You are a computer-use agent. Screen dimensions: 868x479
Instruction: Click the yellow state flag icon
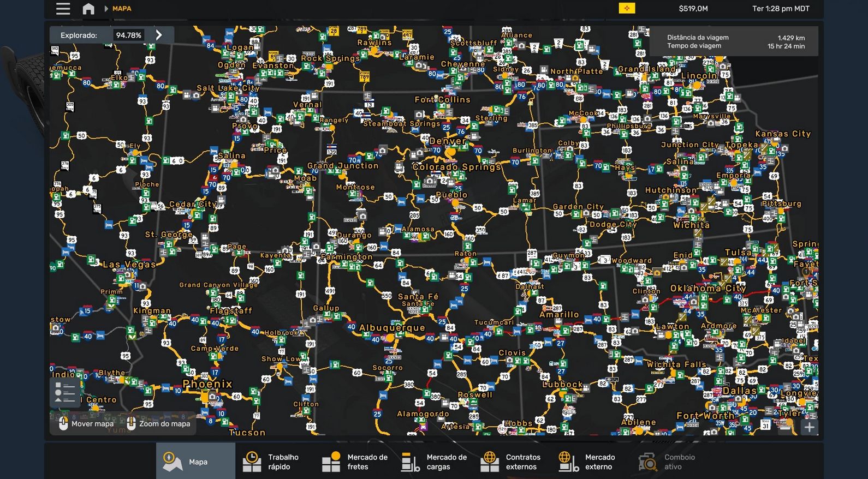point(627,8)
